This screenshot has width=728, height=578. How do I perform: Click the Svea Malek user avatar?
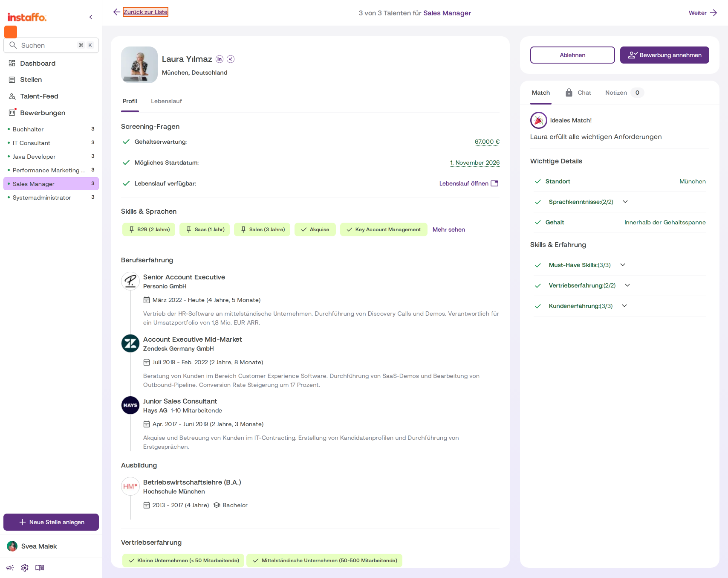[x=12, y=546]
